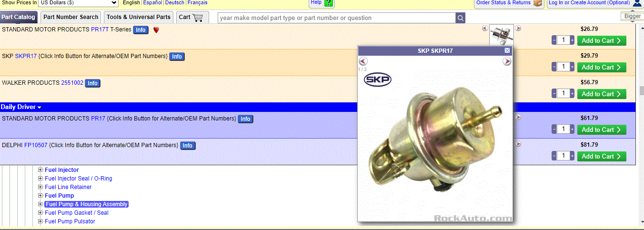Open the PR17 Daily Driver part link
644x230 pixels.
coord(98,119)
